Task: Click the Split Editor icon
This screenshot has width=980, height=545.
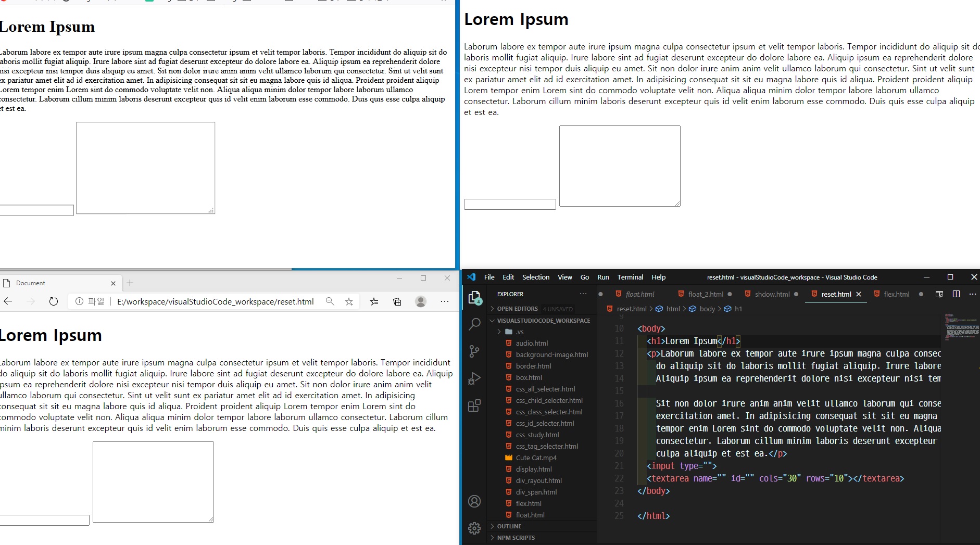Action: (957, 294)
